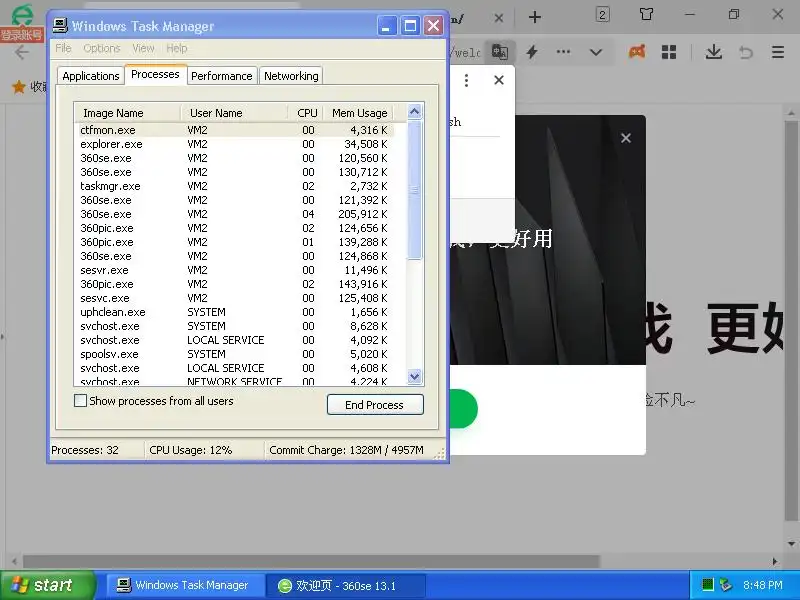This screenshot has width=800, height=600.
Task: Open the Windows Start menu
Action: coord(48,585)
